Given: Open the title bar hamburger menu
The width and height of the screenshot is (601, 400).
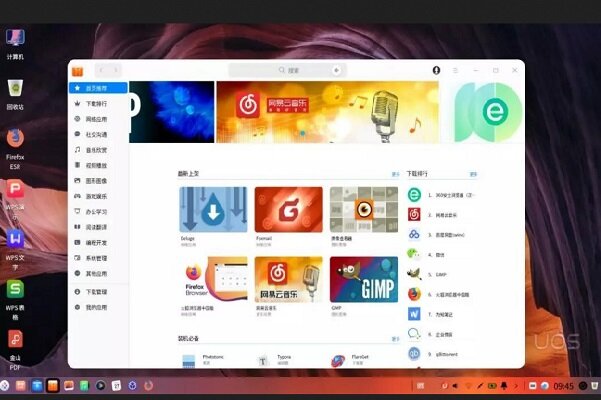Looking at the screenshot, I should coord(456,71).
